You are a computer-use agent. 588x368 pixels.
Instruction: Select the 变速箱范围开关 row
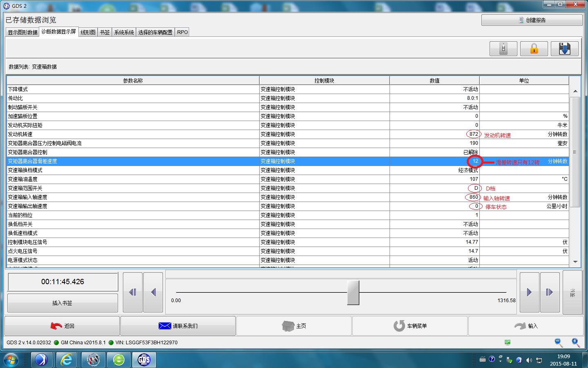point(288,188)
